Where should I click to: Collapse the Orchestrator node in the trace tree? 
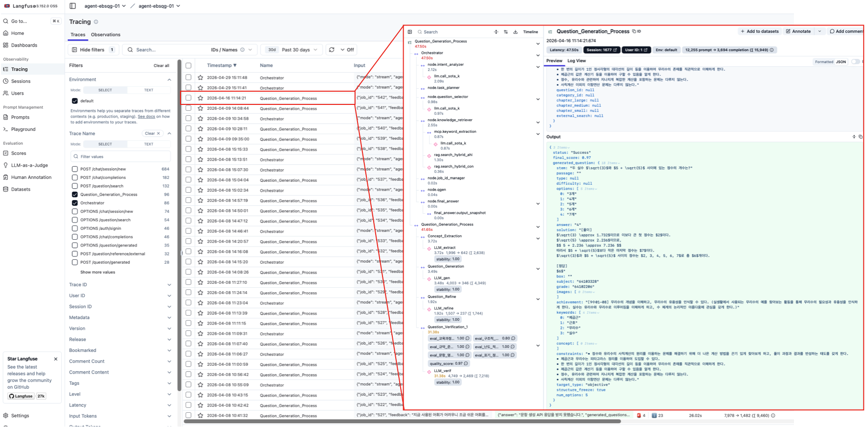(x=538, y=55)
